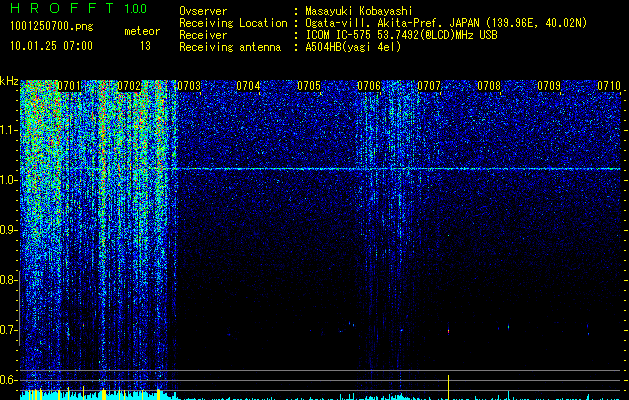Viewport: 629px width, 400px height.
Task: Click the observer name Masayuki Kobayashi
Action: (x=359, y=11)
